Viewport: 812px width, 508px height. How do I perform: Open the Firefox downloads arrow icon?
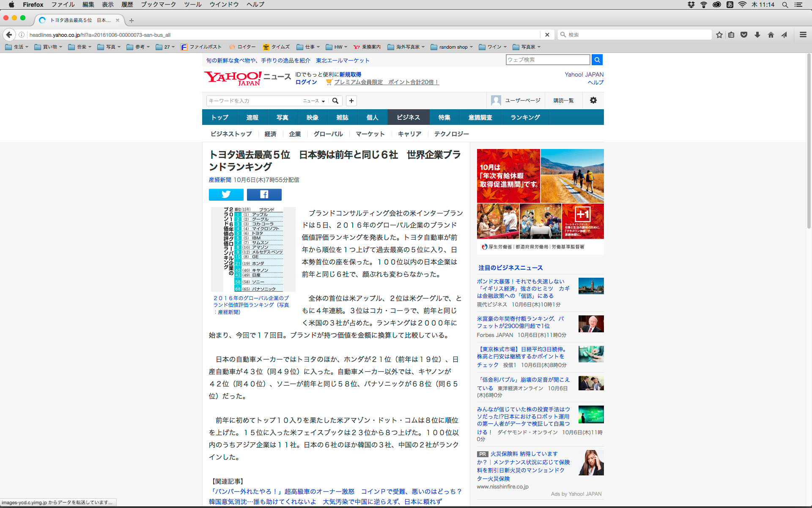(757, 35)
